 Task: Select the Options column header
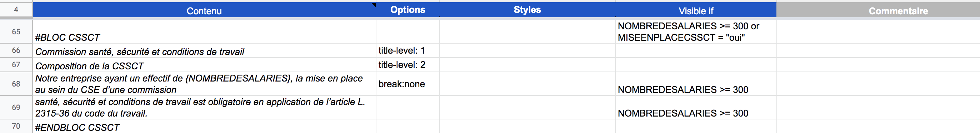[x=408, y=10]
